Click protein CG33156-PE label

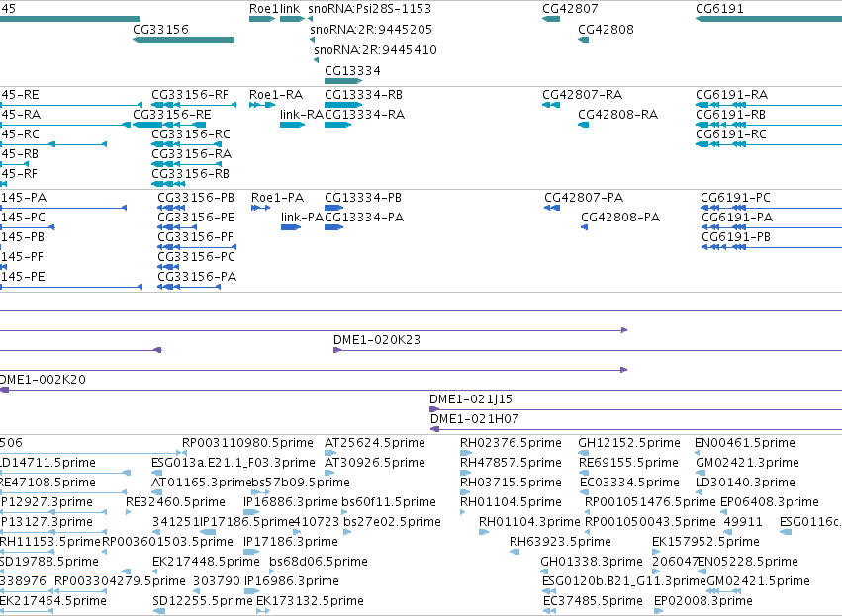coord(196,218)
